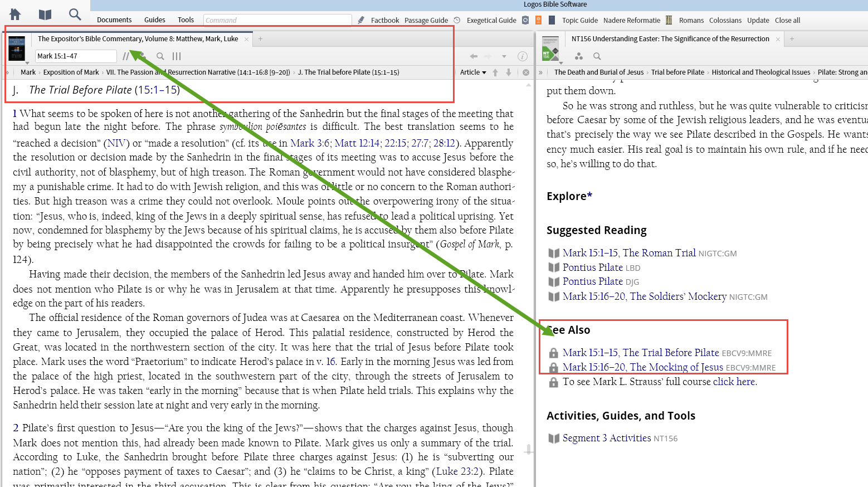Click the lock icon beside The Mocking of Jesus
Image resolution: width=868 pixels, height=487 pixels.
(x=553, y=368)
